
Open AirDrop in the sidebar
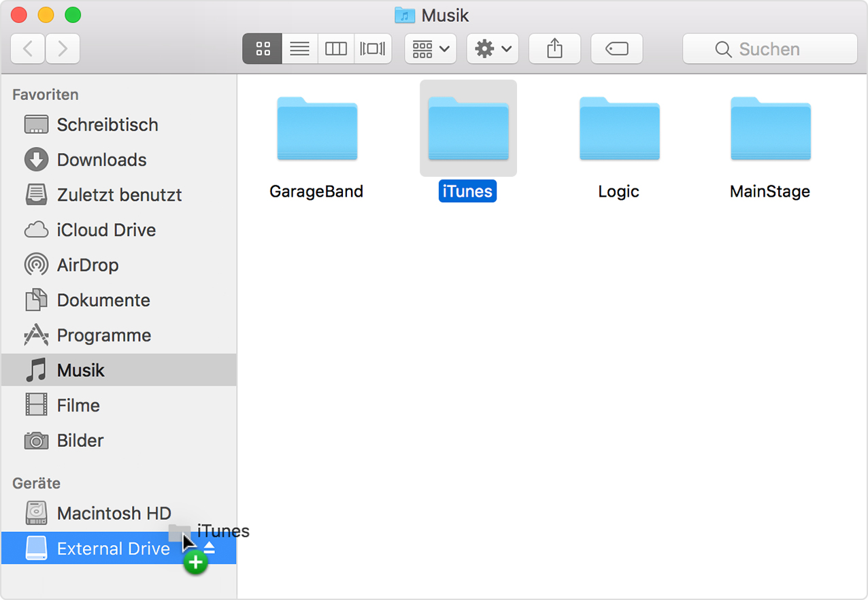point(118,265)
